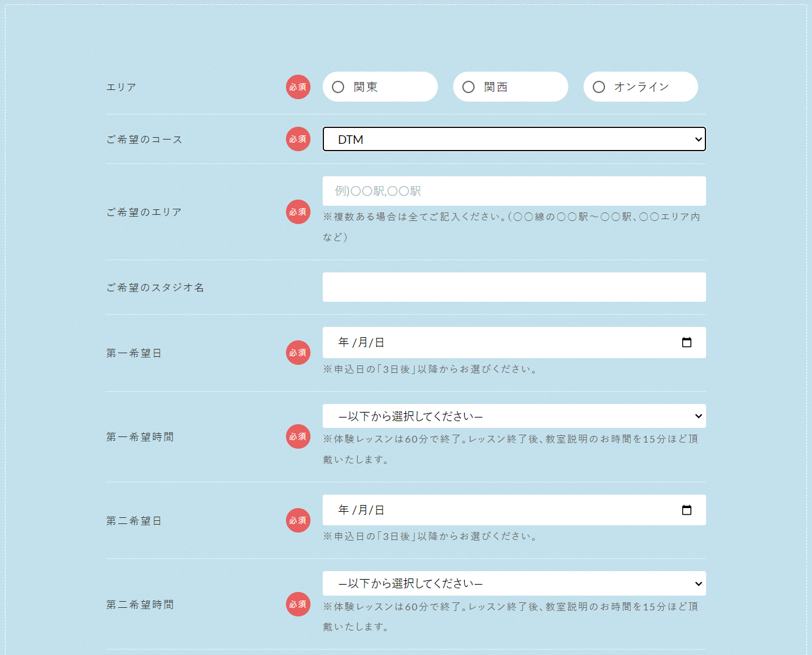The height and width of the screenshot is (655, 812).
Task: Open the course dropdown currently showing DTM
Action: coord(514,139)
